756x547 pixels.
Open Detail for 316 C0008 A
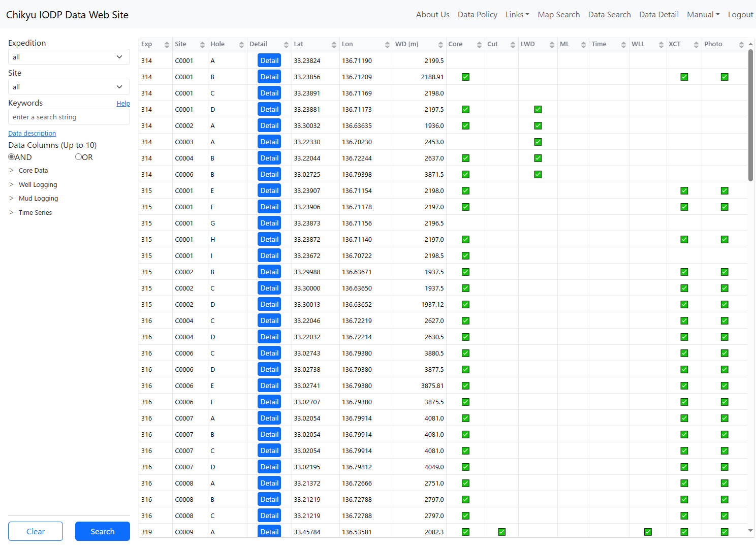point(269,483)
